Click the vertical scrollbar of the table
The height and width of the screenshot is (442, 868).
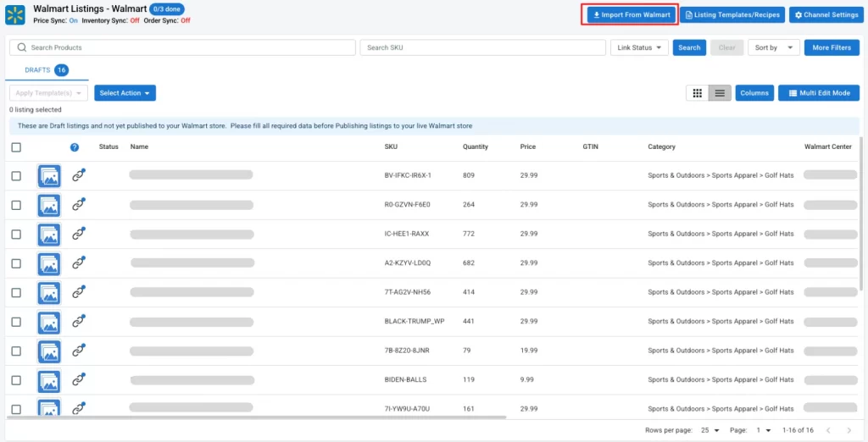tap(861, 213)
